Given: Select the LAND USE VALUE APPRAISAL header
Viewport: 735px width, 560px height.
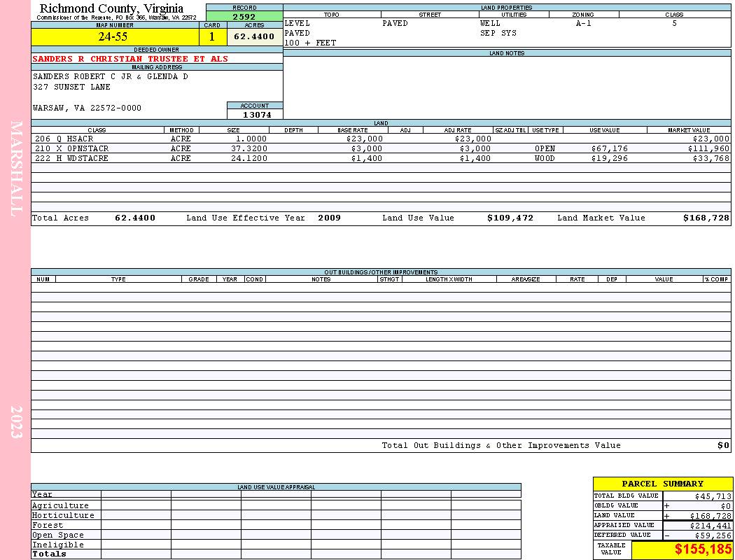Looking at the screenshot, I should [276, 487].
